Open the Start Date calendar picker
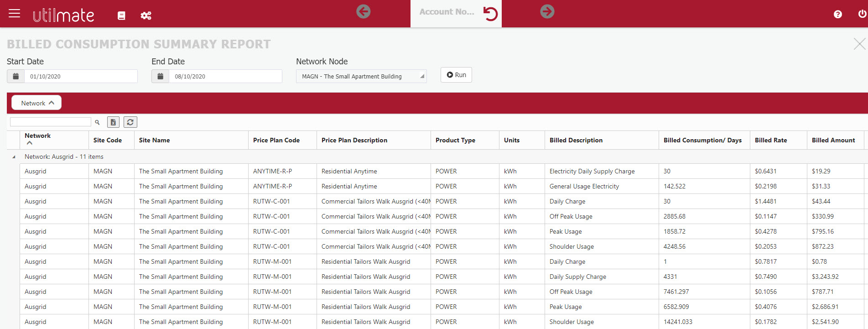The width and height of the screenshot is (868, 329). pyautogui.click(x=16, y=76)
